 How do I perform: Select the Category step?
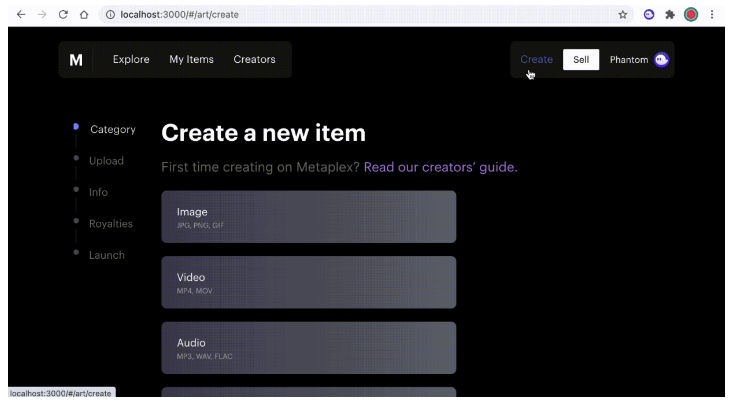[x=113, y=130]
